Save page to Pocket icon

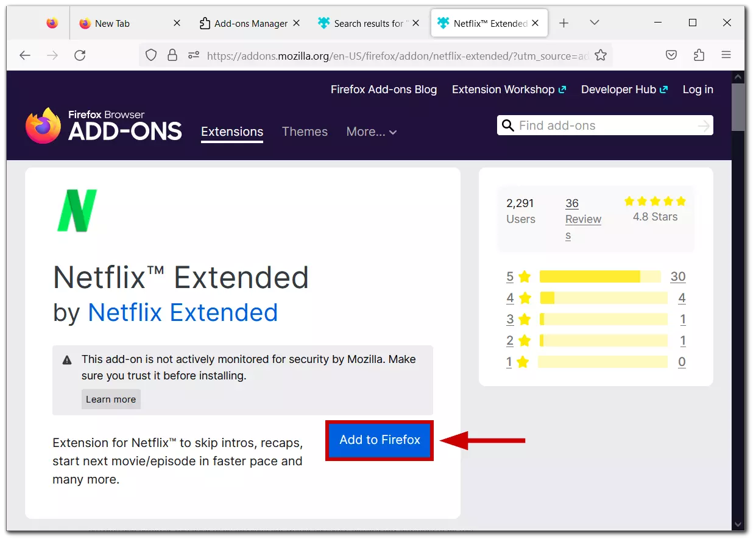[x=671, y=55]
